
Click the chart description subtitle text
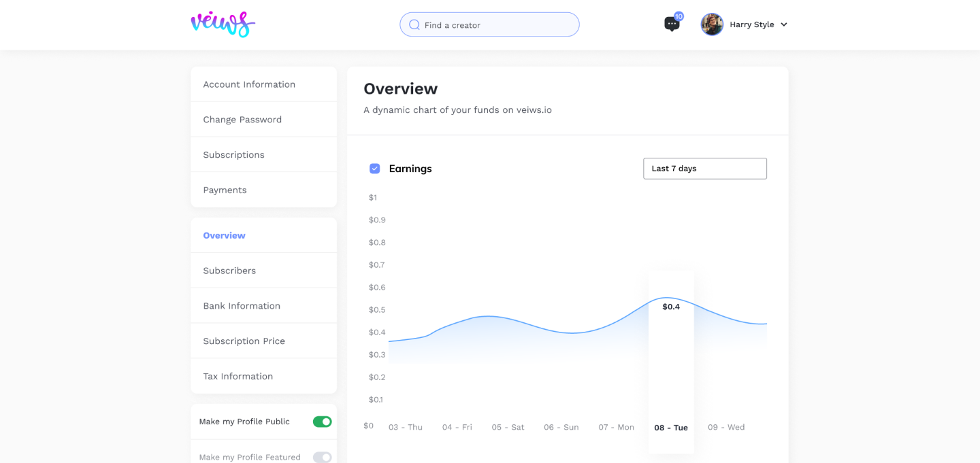(457, 110)
